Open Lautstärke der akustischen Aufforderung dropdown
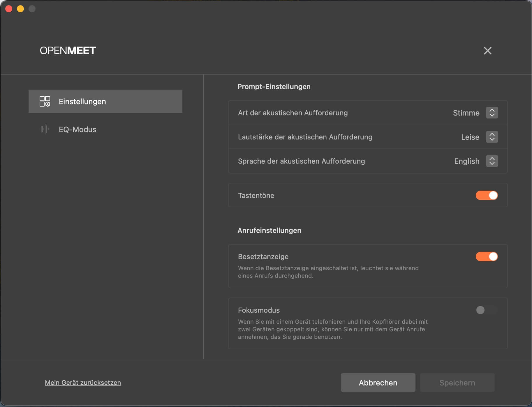532x407 pixels. tap(492, 137)
